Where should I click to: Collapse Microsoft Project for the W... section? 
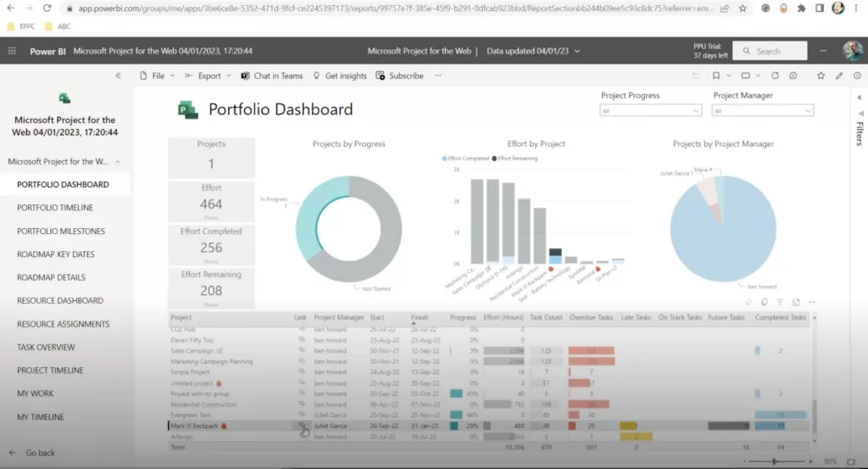pos(118,162)
